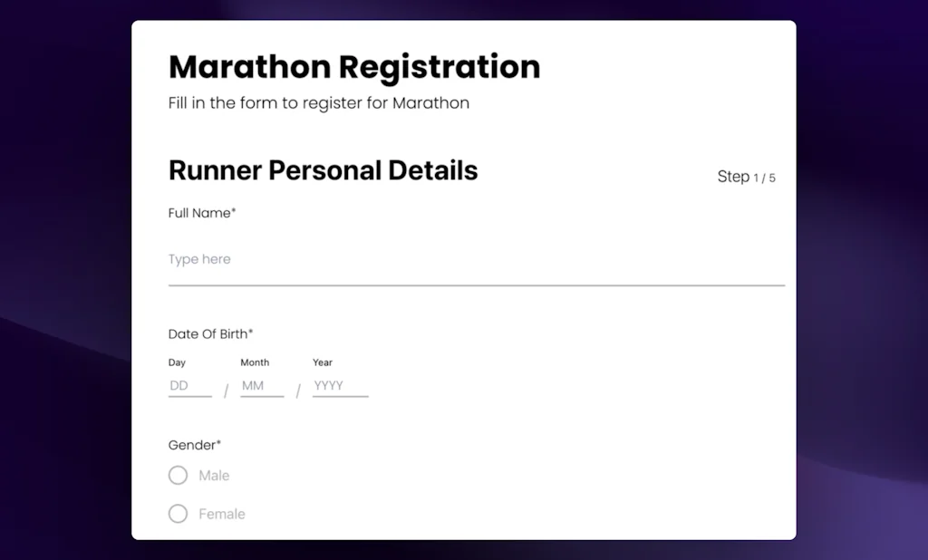Click the Marathon Registration heading
928x560 pixels.
pos(353,66)
